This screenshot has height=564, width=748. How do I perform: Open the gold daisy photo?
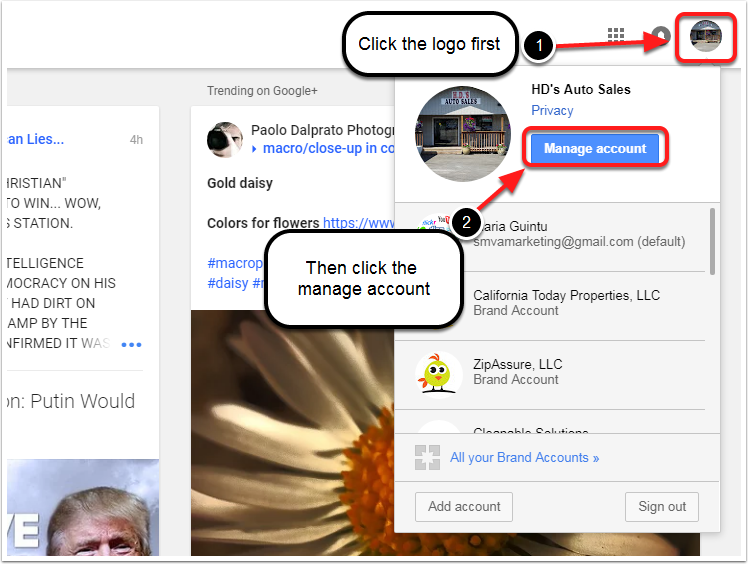(x=292, y=432)
